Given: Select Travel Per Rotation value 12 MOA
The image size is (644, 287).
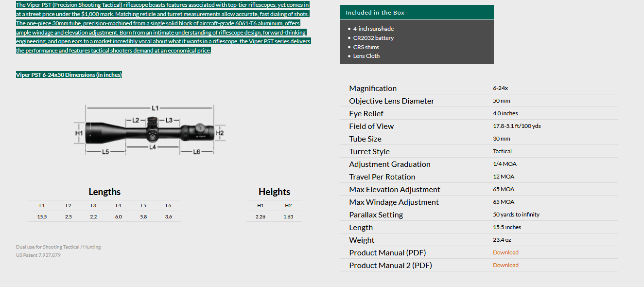Looking at the screenshot, I should [x=504, y=177].
